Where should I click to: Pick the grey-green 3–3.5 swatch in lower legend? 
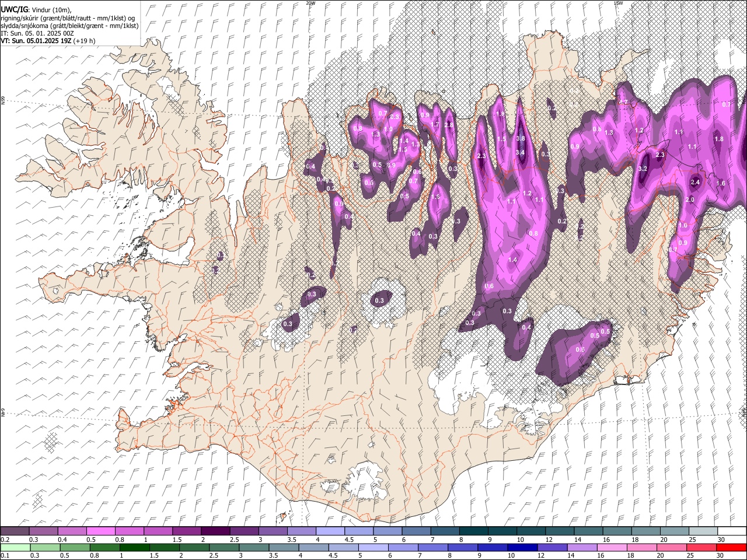254,548
